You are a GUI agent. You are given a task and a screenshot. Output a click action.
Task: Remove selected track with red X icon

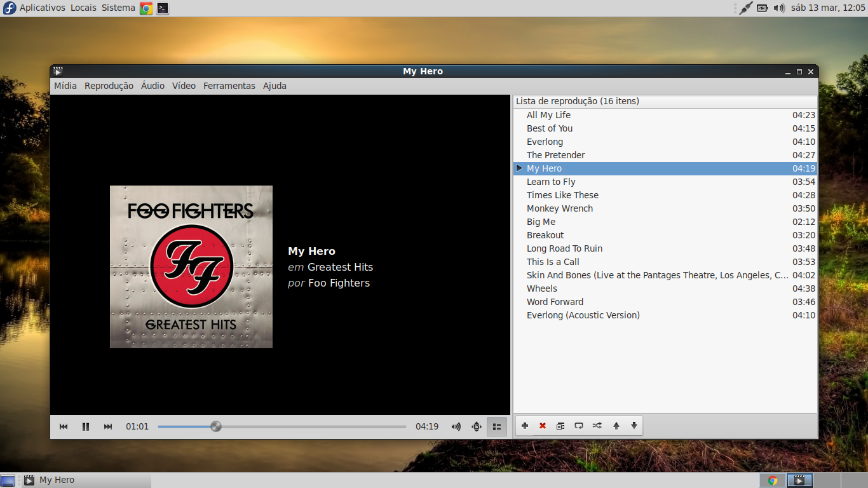pos(543,426)
